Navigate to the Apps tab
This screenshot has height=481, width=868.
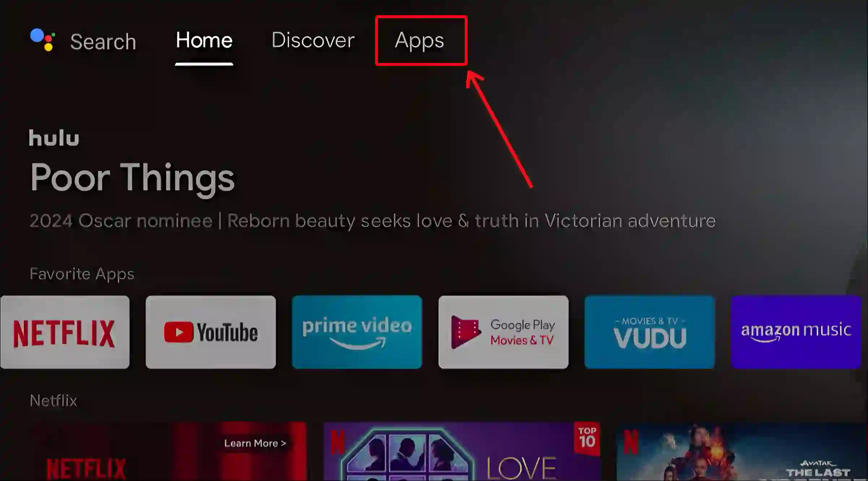420,40
